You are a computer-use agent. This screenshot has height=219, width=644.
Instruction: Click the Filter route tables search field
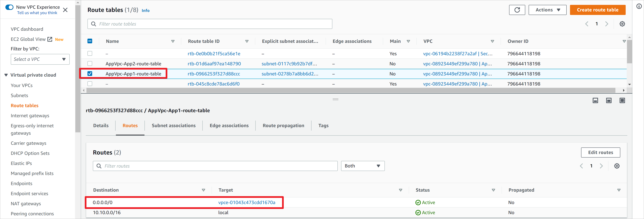coord(210,24)
